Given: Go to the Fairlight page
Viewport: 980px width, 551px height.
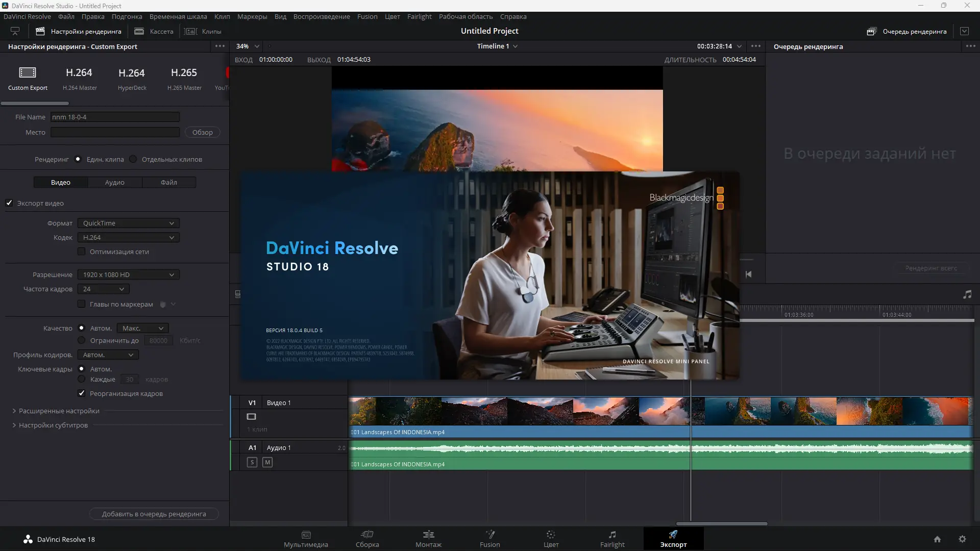Looking at the screenshot, I should pos(612,539).
